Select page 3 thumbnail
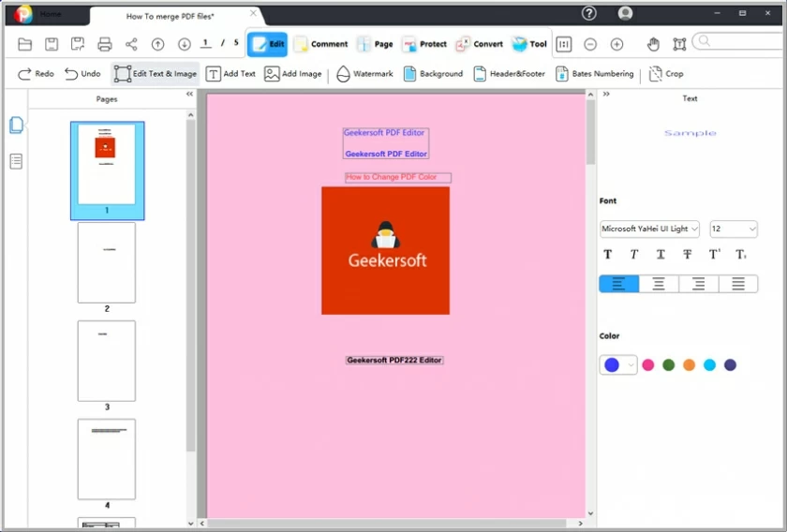This screenshot has height=532, width=787. [107, 361]
